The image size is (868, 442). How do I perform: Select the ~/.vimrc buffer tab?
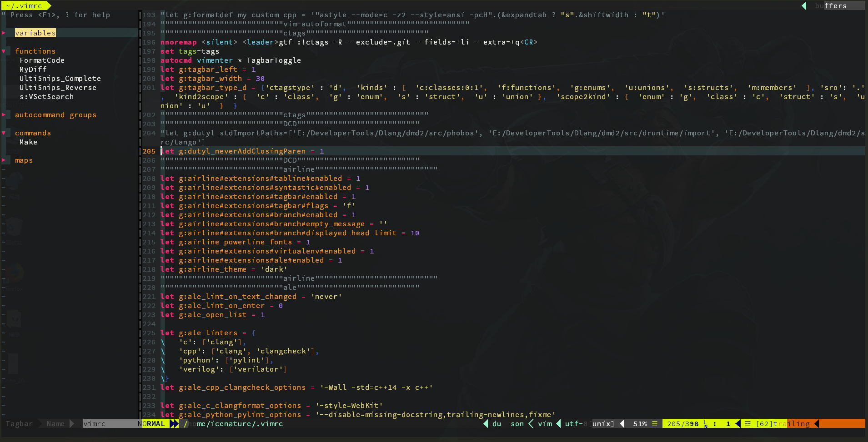(24, 6)
